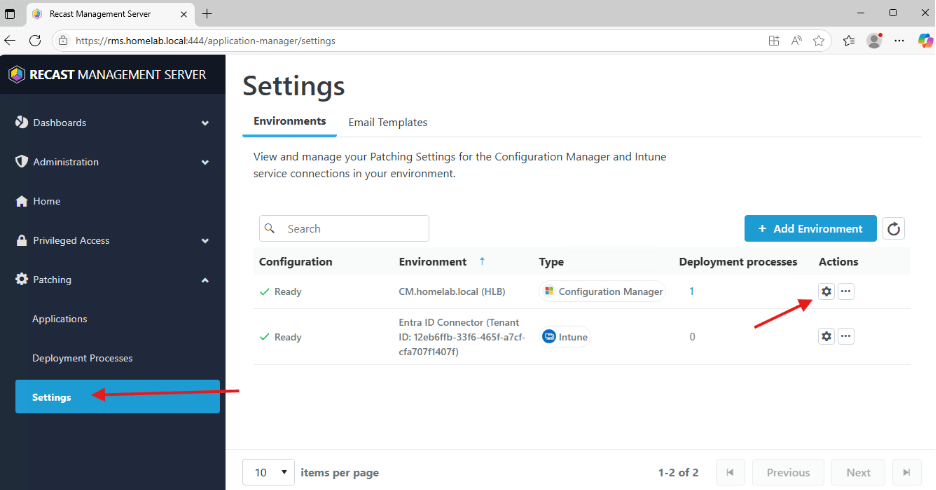Screen dimensions: 936x490
Task: Open Deployment Processes in sidebar
Action: [x=82, y=358]
